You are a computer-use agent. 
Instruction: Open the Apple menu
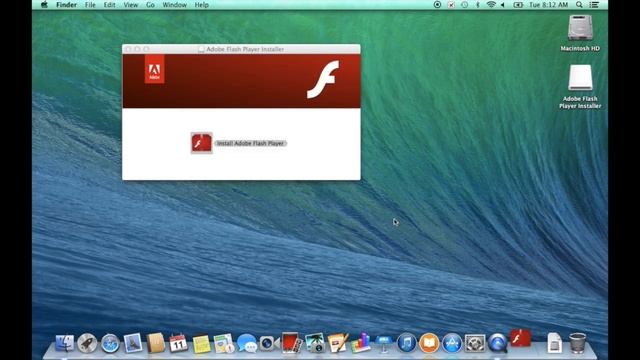click(x=44, y=5)
